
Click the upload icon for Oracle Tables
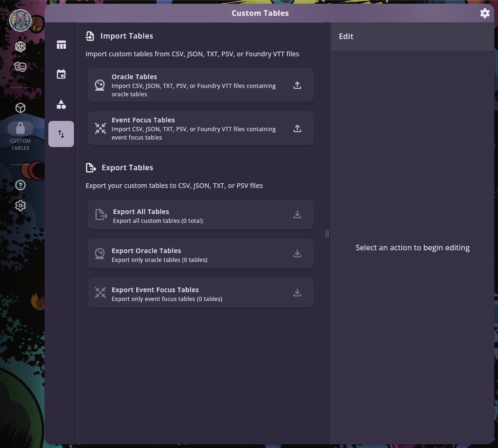[x=297, y=85]
